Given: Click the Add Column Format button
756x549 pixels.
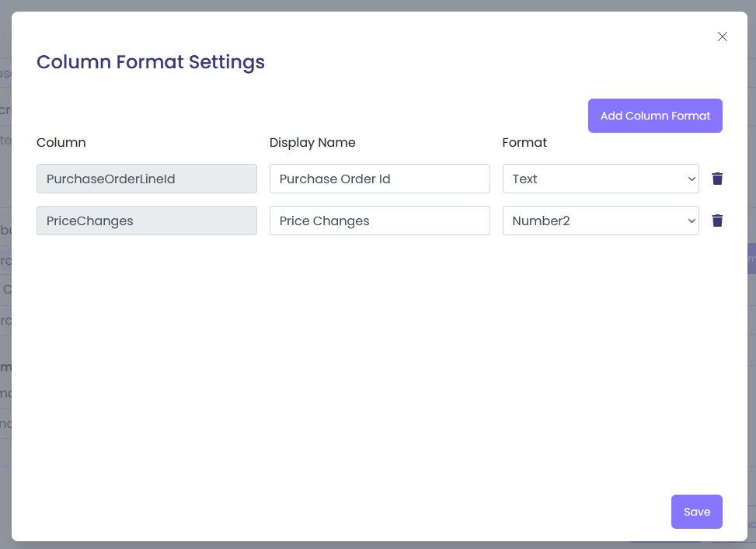Looking at the screenshot, I should click(655, 116).
